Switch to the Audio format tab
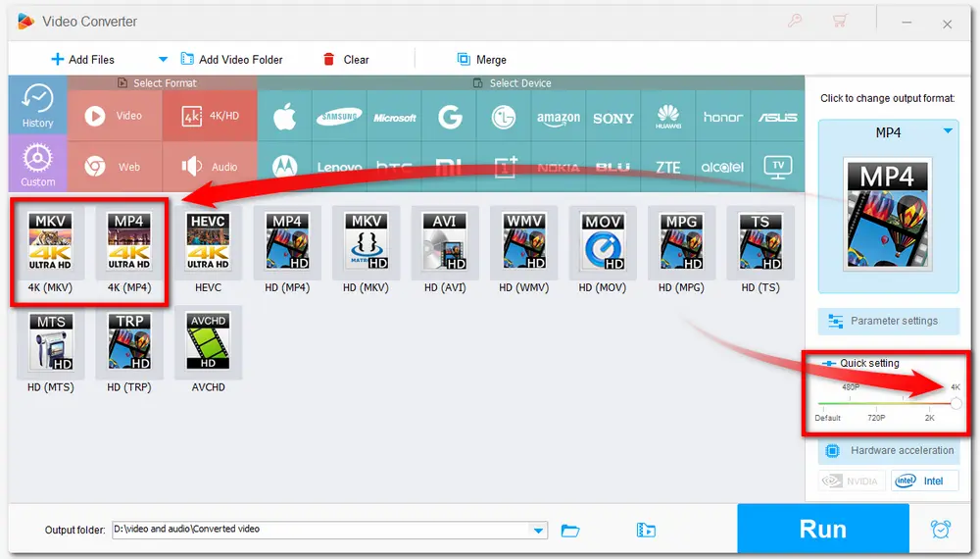Viewport: 980px width, 559px height. click(211, 167)
